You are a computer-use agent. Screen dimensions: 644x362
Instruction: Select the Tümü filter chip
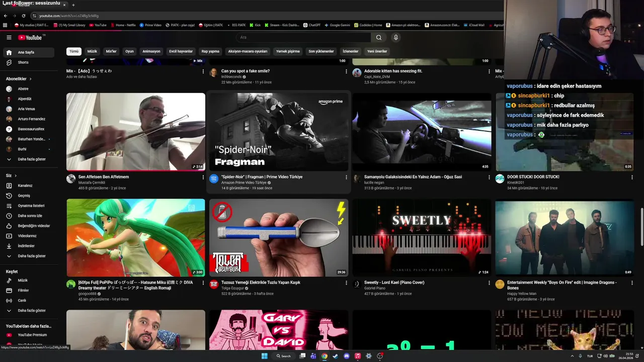[74, 51]
